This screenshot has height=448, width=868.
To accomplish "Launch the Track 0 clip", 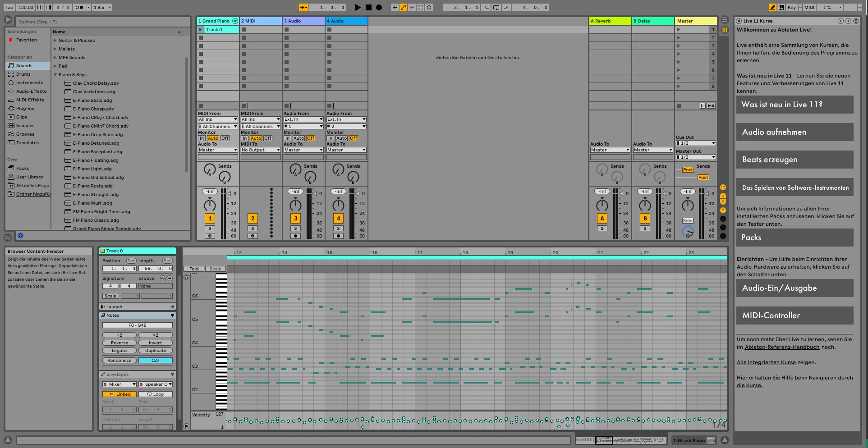I will [x=201, y=29].
